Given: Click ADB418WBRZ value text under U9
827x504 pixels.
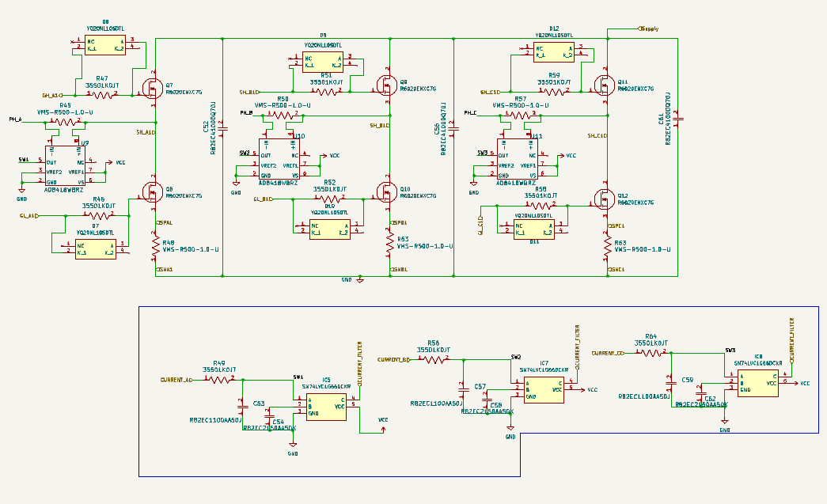Looking at the screenshot, I should [x=64, y=190].
